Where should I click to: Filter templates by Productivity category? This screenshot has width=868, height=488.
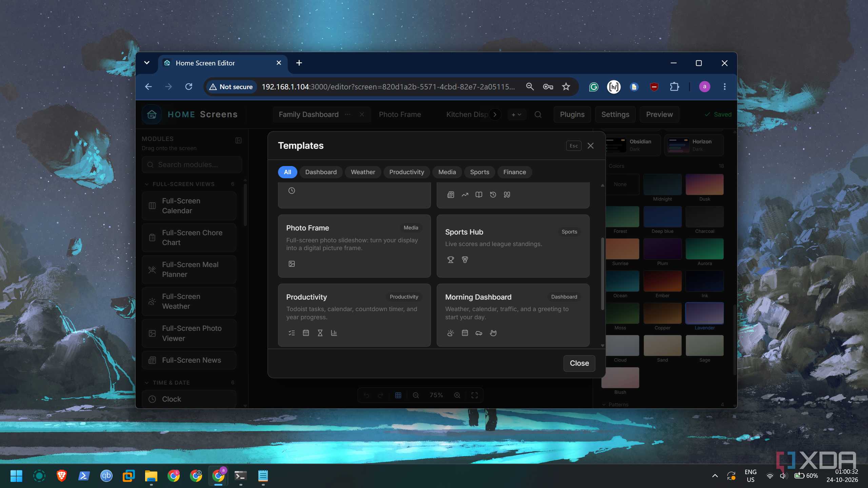pyautogui.click(x=407, y=172)
